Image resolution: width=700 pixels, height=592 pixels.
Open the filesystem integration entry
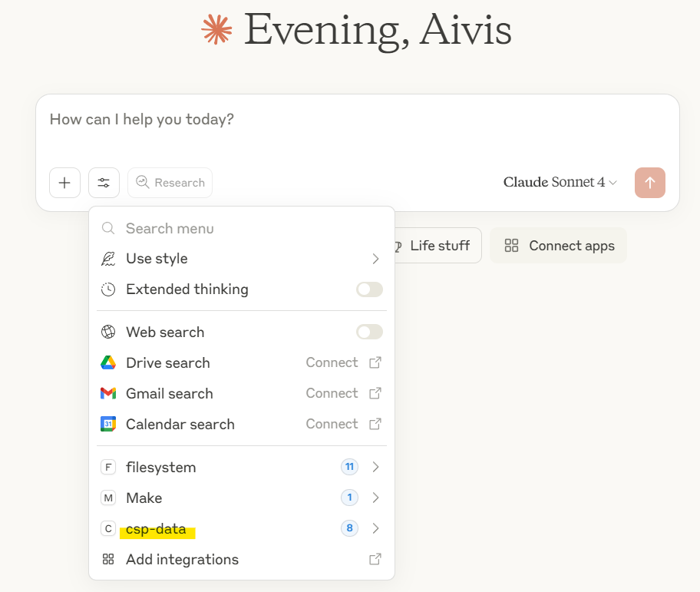pyautogui.click(x=242, y=467)
